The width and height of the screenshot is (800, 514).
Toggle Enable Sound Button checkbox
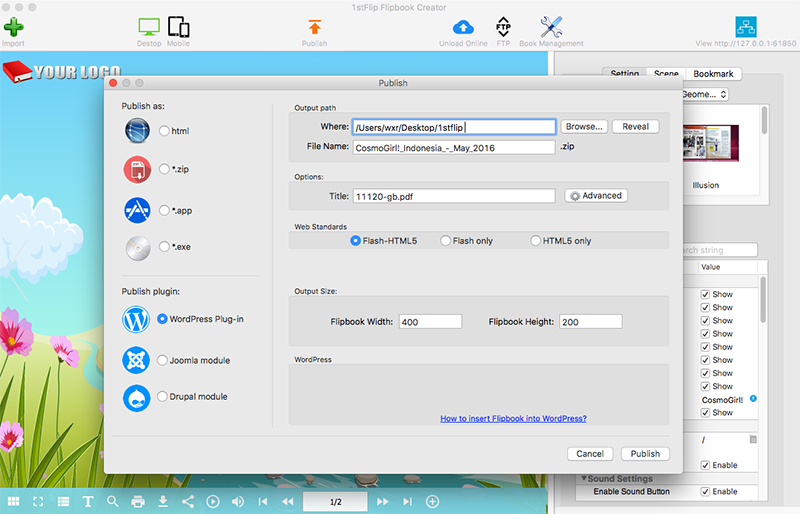point(705,492)
